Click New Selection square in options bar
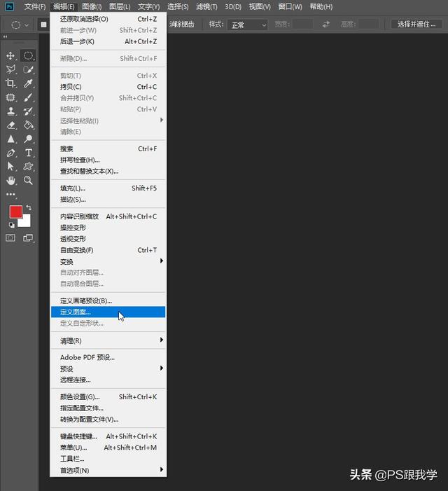This screenshot has height=491, width=448. pos(43,25)
